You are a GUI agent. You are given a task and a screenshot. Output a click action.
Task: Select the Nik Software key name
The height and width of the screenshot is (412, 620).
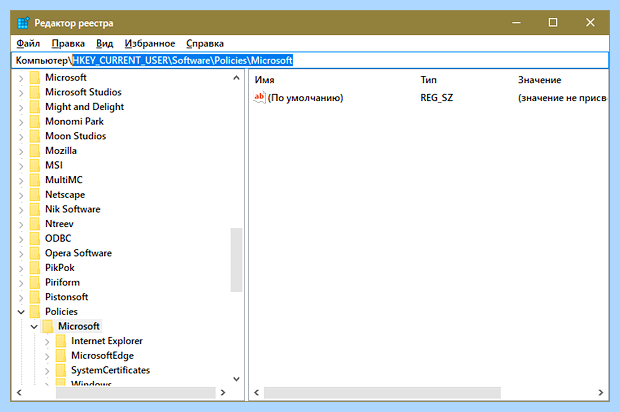[72, 209]
